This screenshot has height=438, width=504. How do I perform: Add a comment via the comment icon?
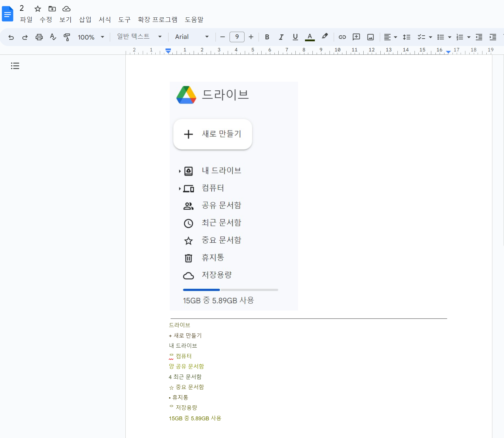[356, 37]
